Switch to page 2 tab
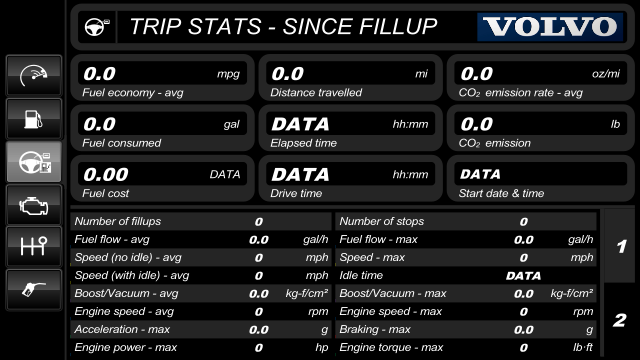This screenshot has width=640, height=360. pyautogui.click(x=620, y=320)
